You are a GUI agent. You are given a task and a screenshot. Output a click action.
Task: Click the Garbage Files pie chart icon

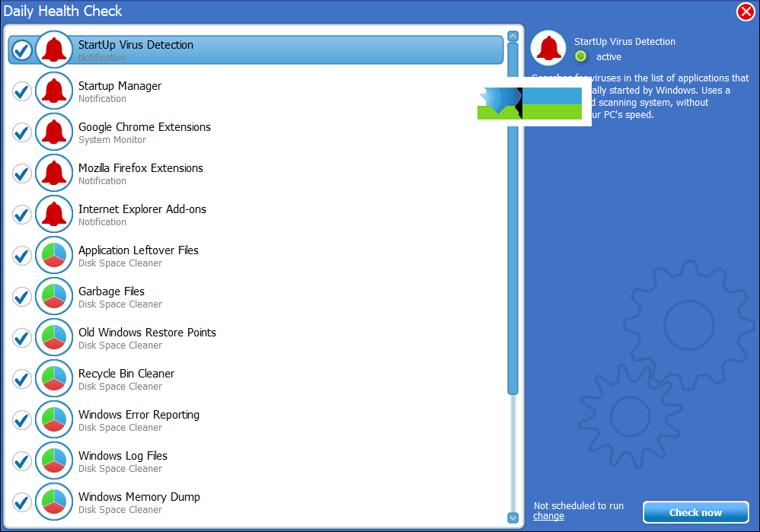pos(54,297)
